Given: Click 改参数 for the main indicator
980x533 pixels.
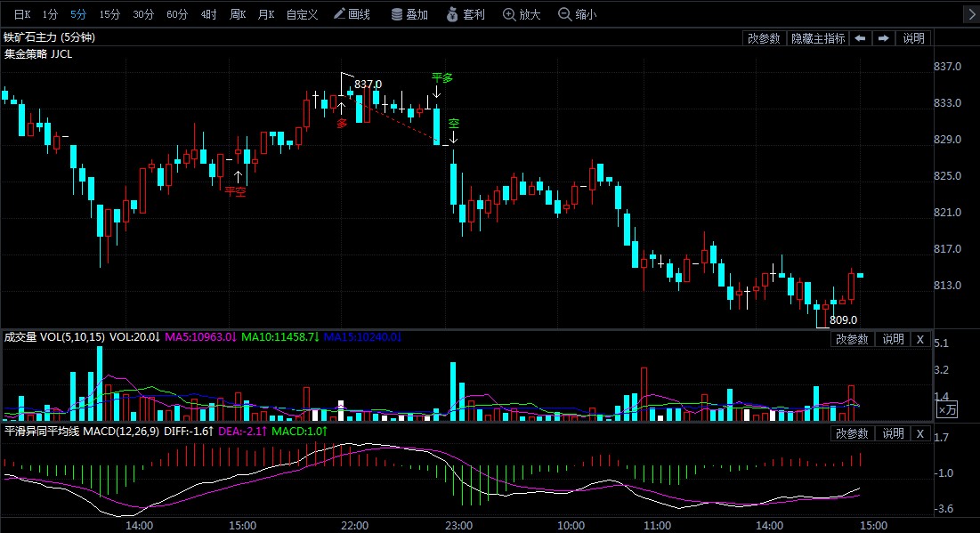Looking at the screenshot, I should (x=764, y=38).
